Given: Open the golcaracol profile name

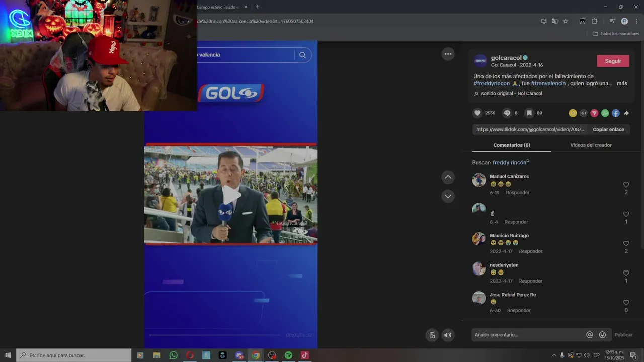Looking at the screenshot, I should click(x=506, y=58).
